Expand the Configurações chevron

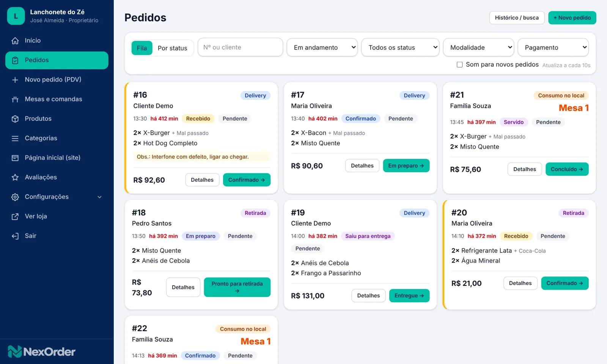click(100, 197)
